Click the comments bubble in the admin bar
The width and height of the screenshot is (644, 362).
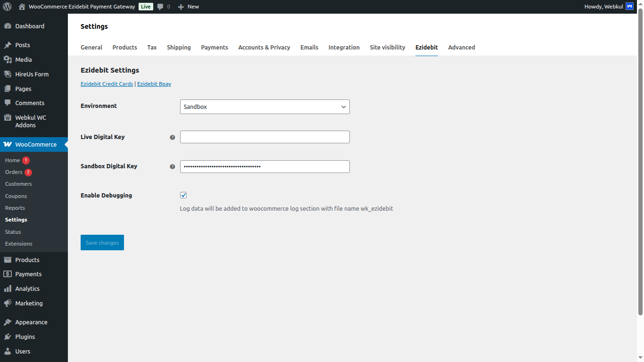(x=163, y=7)
